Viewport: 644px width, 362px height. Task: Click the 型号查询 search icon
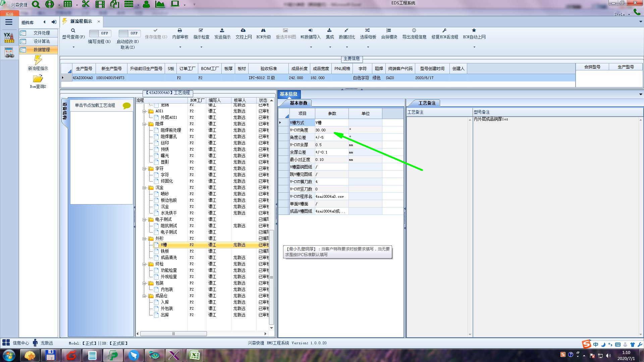coord(73,31)
